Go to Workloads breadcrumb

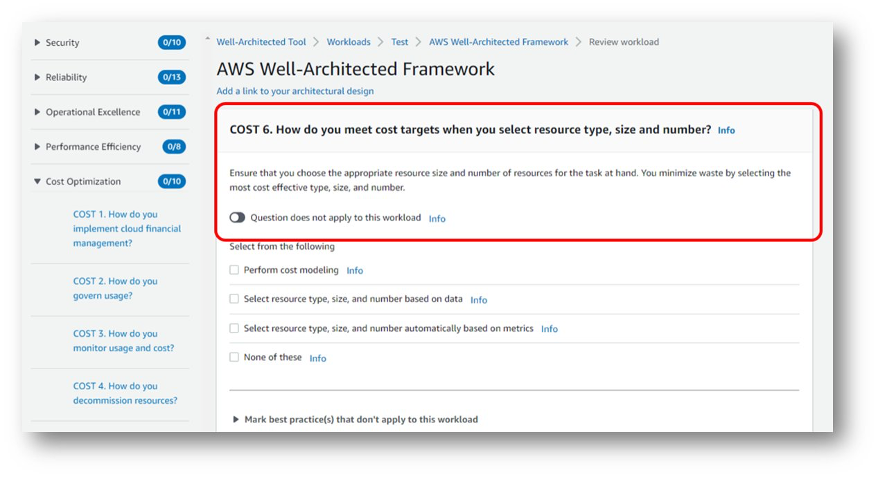pyautogui.click(x=349, y=42)
